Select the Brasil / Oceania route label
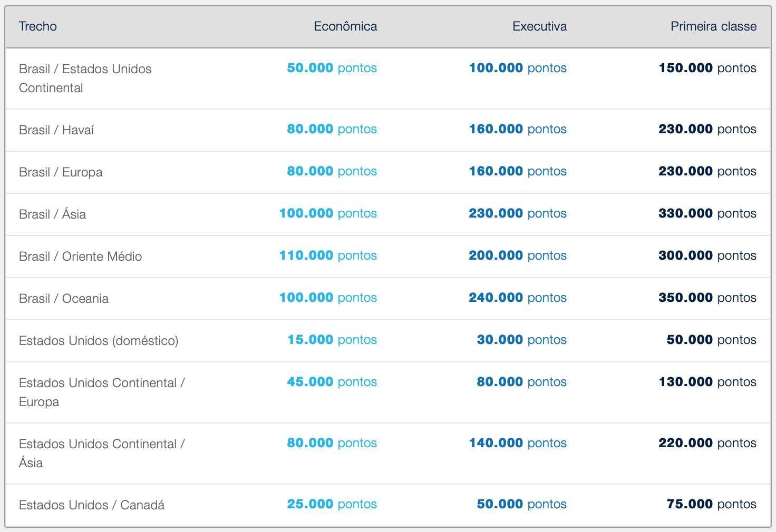The height and width of the screenshot is (532, 776). 64,299
